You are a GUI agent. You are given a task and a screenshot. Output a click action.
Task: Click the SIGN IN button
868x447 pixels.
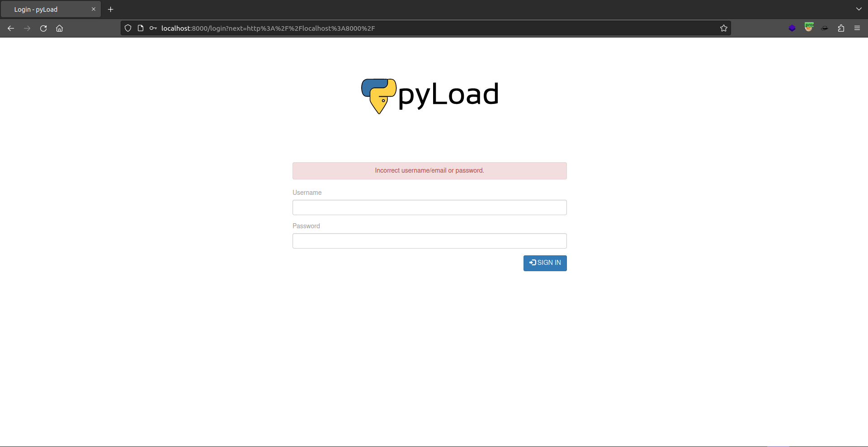pyautogui.click(x=545, y=263)
